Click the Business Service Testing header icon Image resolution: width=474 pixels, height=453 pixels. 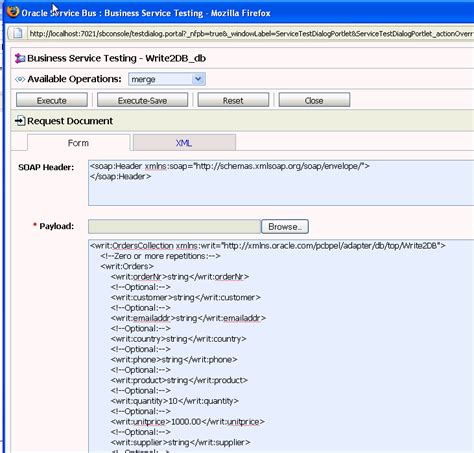pos(20,58)
